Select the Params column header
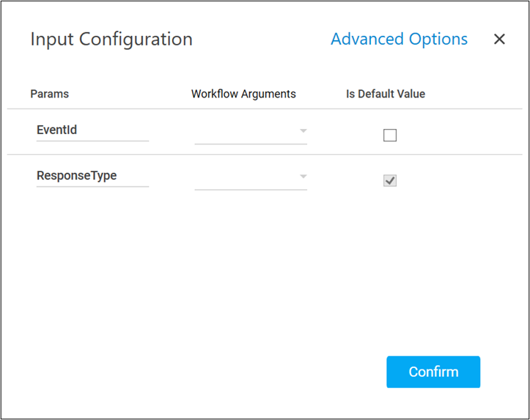 tap(49, 94)
